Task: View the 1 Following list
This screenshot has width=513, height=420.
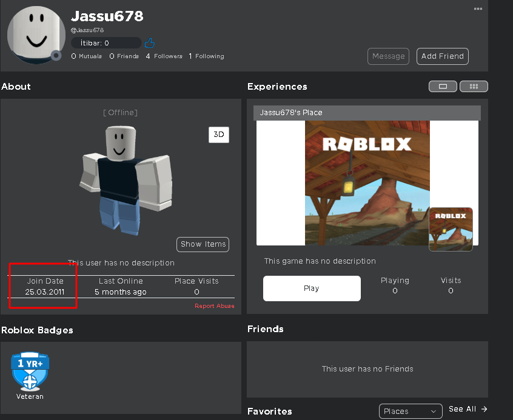Action: (x=206, y=56)
